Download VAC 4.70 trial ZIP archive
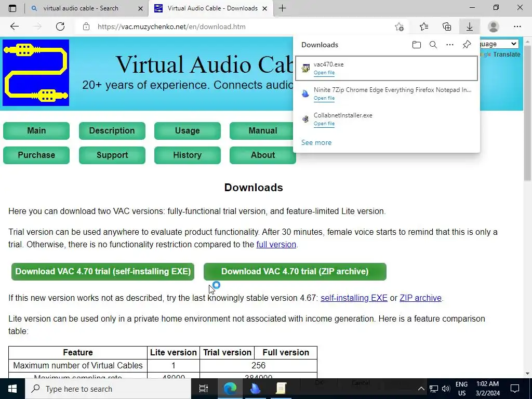This screenshot has height=399, width=532. [x=295, y=271]
